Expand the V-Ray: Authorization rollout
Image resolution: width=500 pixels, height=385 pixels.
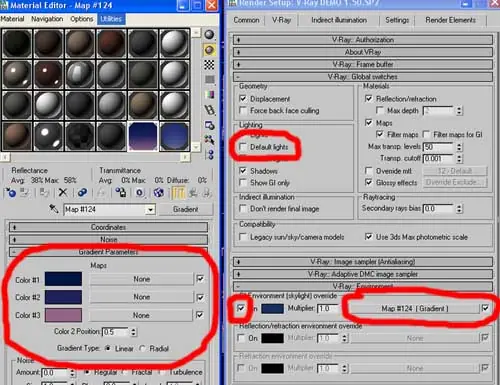[363, 40]
